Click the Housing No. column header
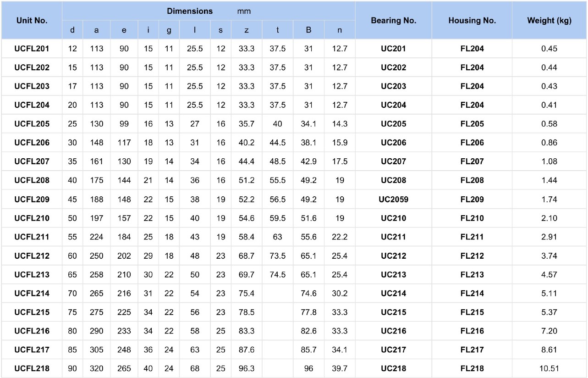Screen dimensions: 588x378 click(x=472, y=21)
